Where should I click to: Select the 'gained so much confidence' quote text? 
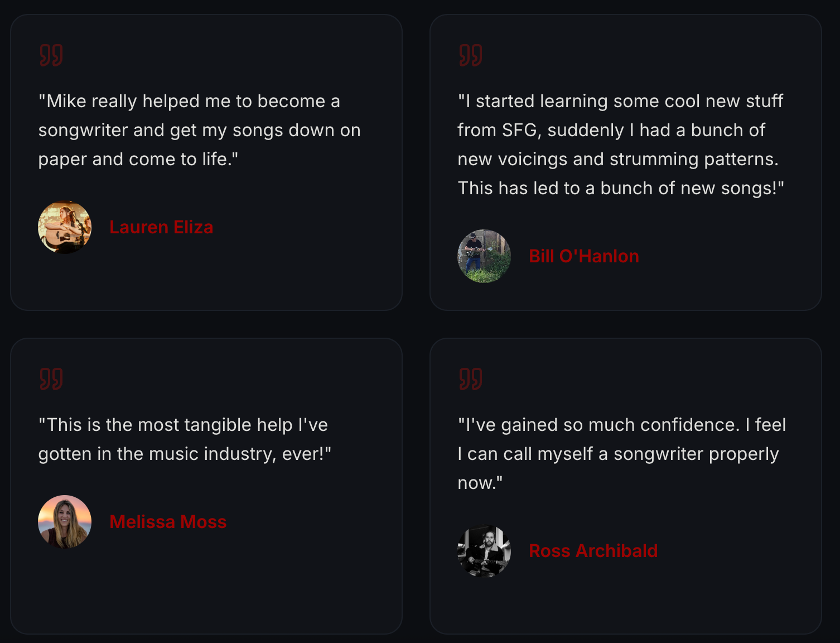(x=622, y=454)
